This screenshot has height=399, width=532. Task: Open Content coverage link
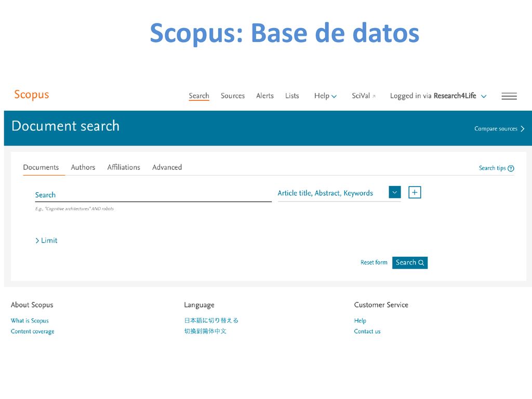[x=32, y=331]
